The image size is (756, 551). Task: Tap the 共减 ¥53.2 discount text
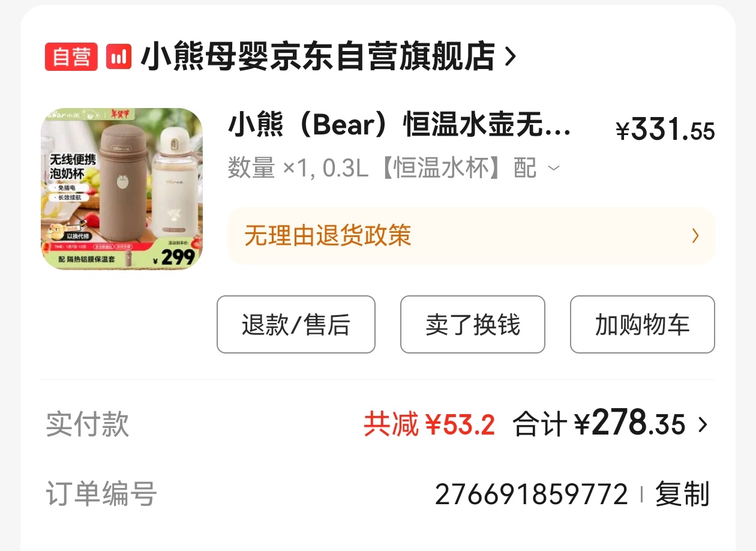pos(430,425)
